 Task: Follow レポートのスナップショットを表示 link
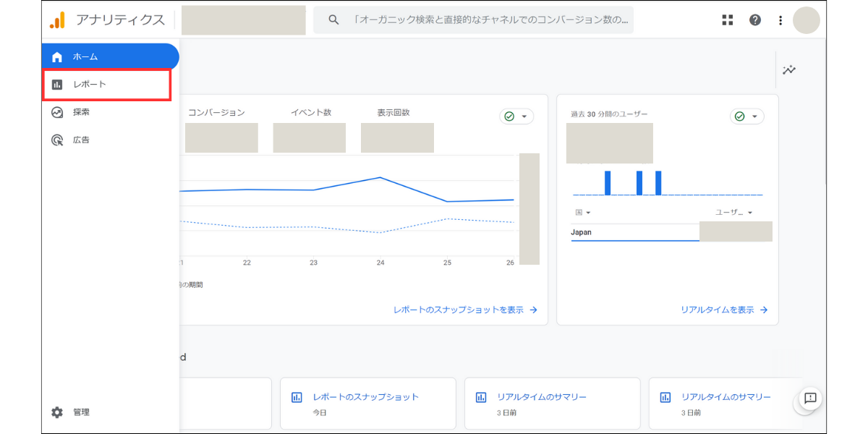465,310
